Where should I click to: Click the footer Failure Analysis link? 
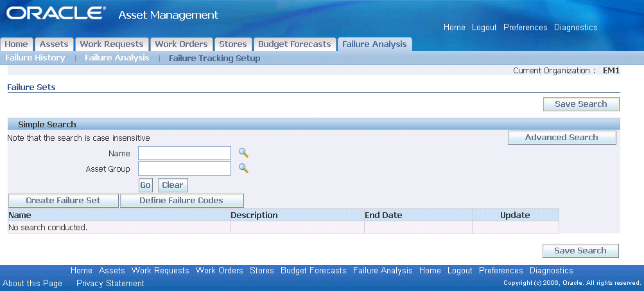coord(383,271)
